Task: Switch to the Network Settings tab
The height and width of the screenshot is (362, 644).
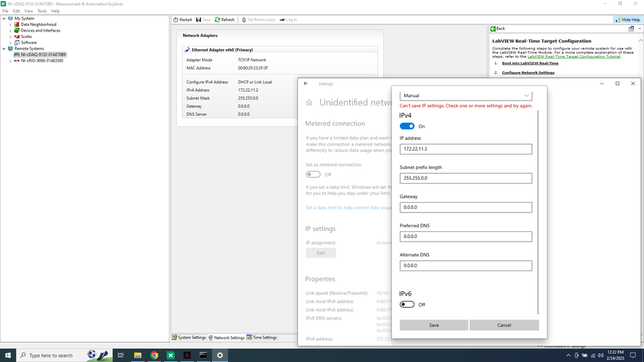Action: pyautogui.click(x=226, y=338)
